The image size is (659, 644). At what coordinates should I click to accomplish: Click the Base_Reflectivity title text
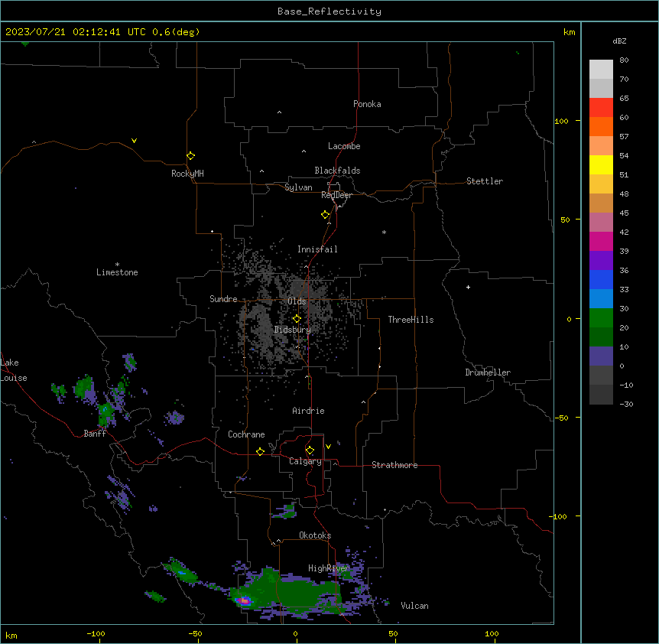coord(329,11)
